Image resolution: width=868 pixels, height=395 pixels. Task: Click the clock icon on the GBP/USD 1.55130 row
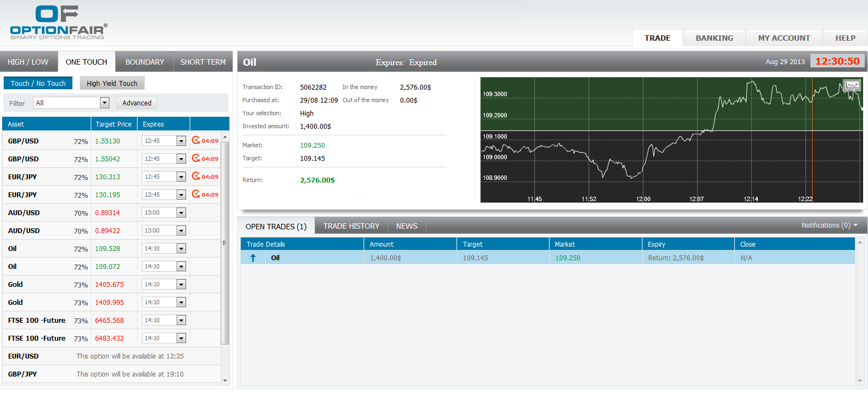click(x=196, y=140)
